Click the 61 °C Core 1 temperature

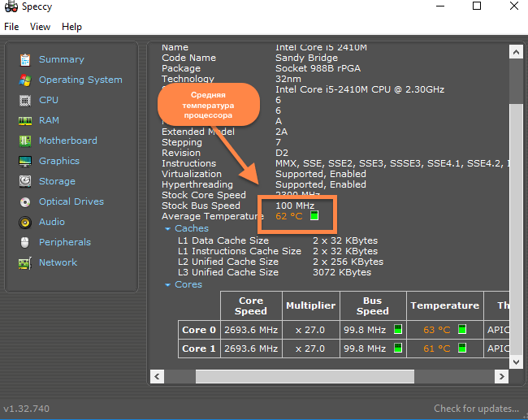(x=437, y=349)
